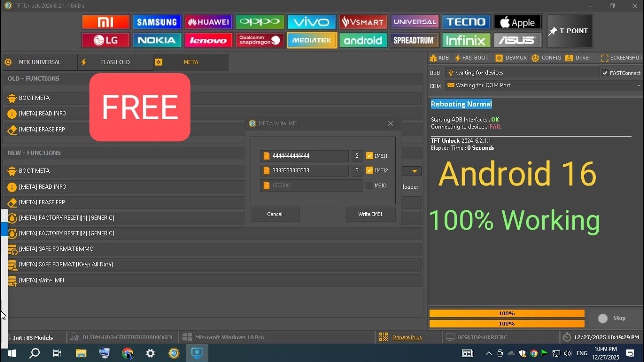Select the OPPO brand tile

coord(260,22)
